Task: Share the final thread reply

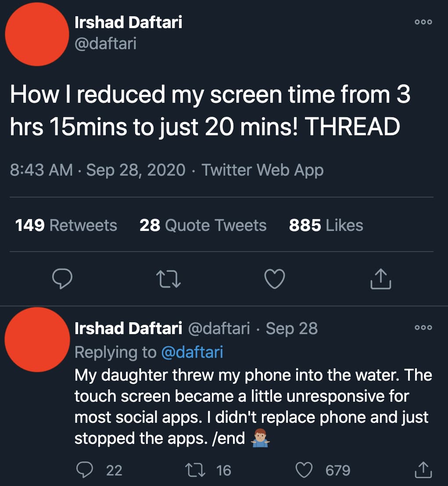Action: pyautogui.click(x=423, y=470)
